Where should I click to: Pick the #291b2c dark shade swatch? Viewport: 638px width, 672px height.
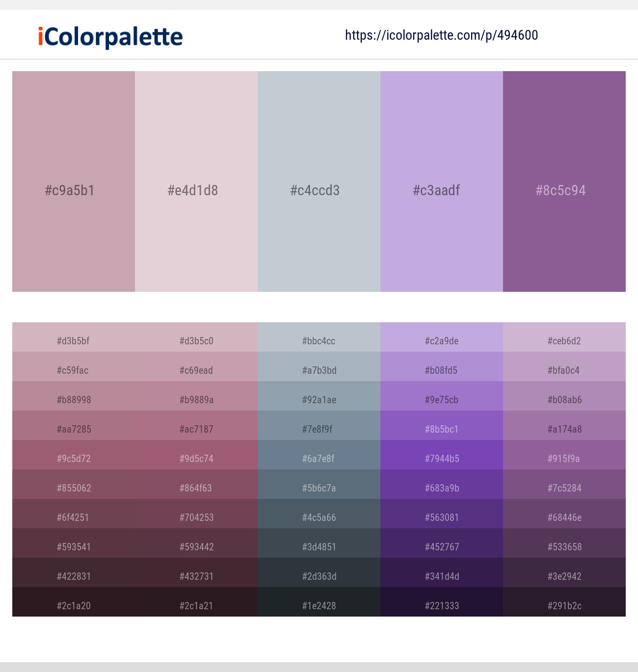point(564,602)
